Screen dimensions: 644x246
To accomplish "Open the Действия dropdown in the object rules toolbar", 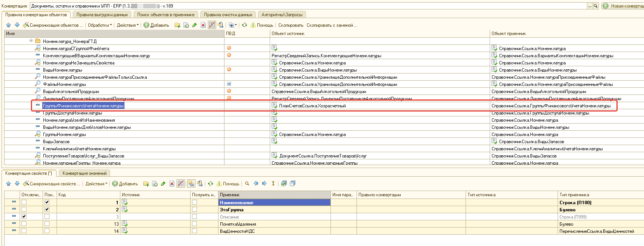I will 128,25.
